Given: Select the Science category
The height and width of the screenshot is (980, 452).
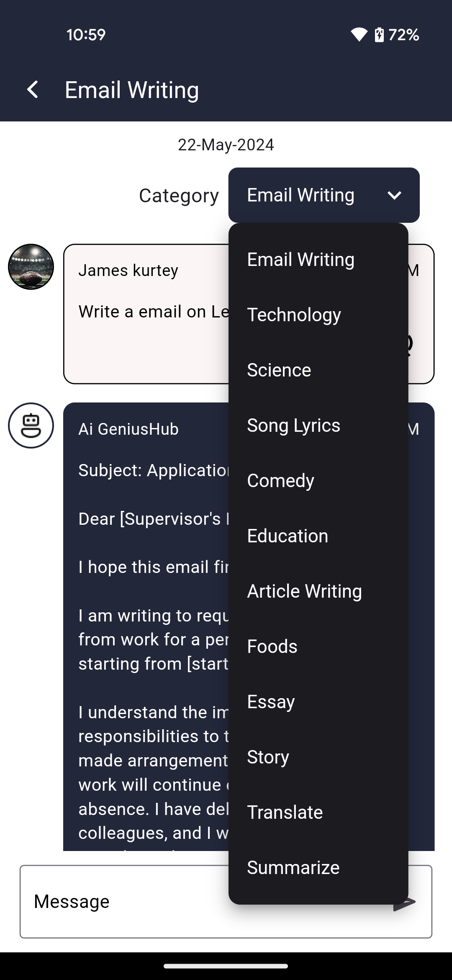Looking at the screenshot, I should (279, 370).
